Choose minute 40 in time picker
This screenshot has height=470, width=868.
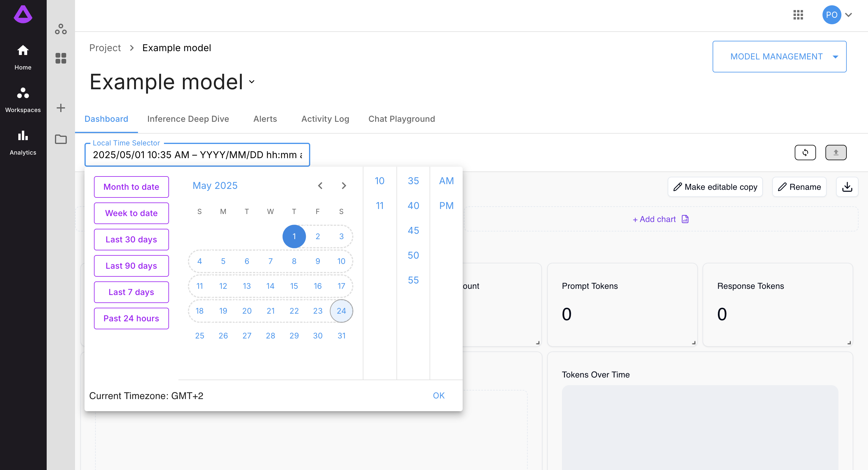tap(413, 206)
